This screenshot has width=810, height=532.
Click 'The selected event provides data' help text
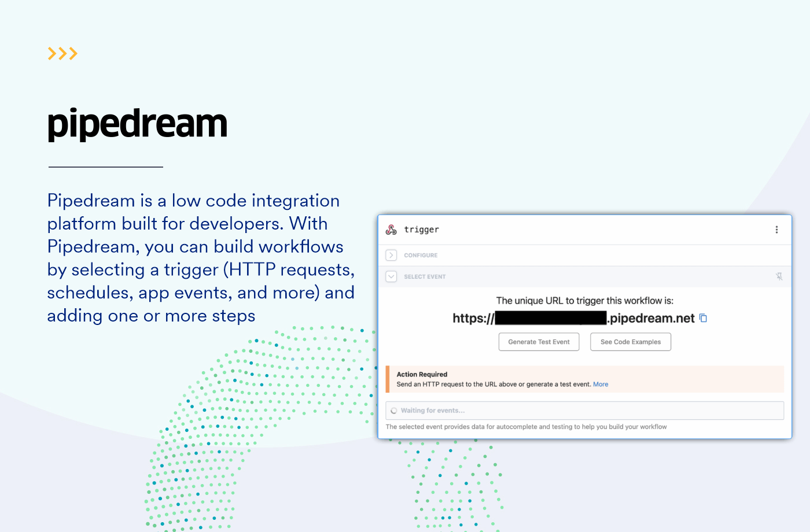[x=526, y=427]
